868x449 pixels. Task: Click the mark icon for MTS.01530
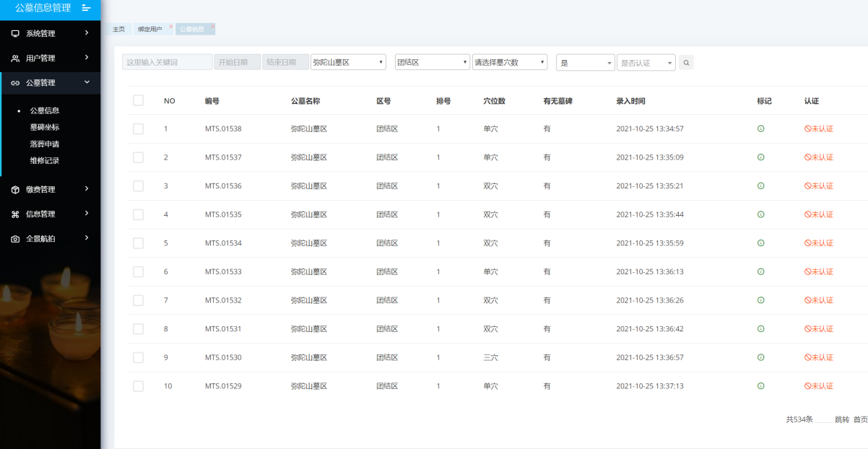pyautogui.click(x=760, y=357)
